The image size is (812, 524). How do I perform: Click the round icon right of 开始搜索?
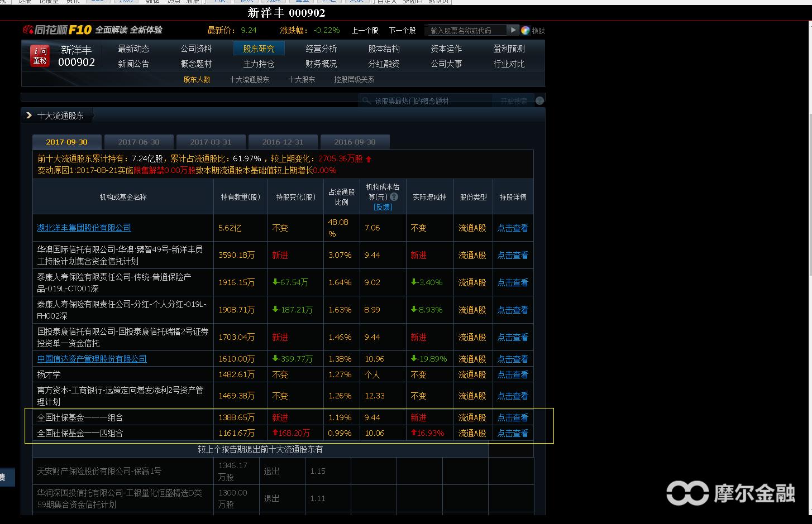[x=539, y=101]
